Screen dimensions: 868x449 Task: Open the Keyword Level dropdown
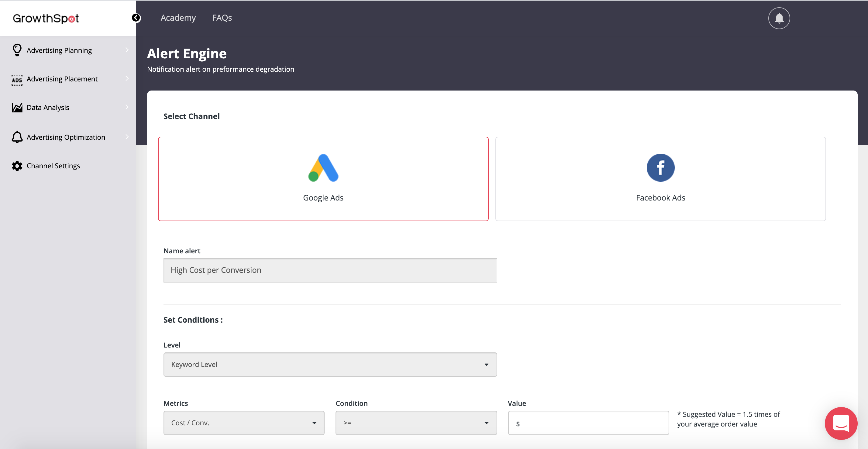330,365
